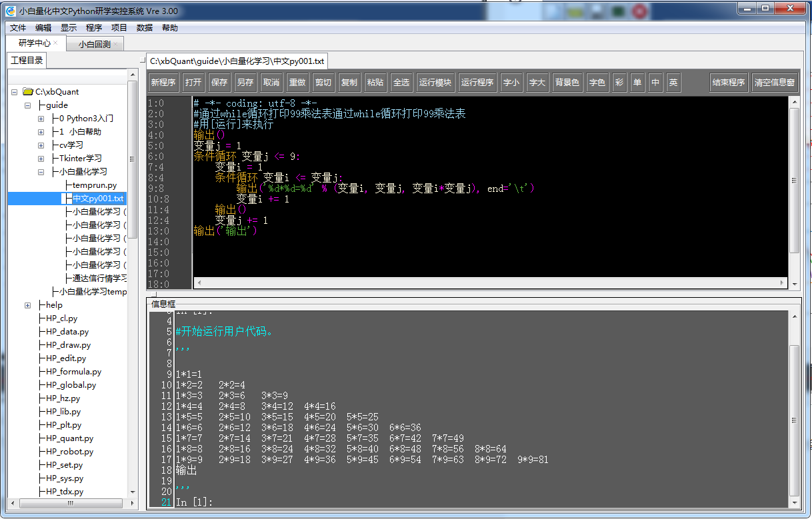Switch to English with 英 button
The image size is (812, 519).
(673, 83)
